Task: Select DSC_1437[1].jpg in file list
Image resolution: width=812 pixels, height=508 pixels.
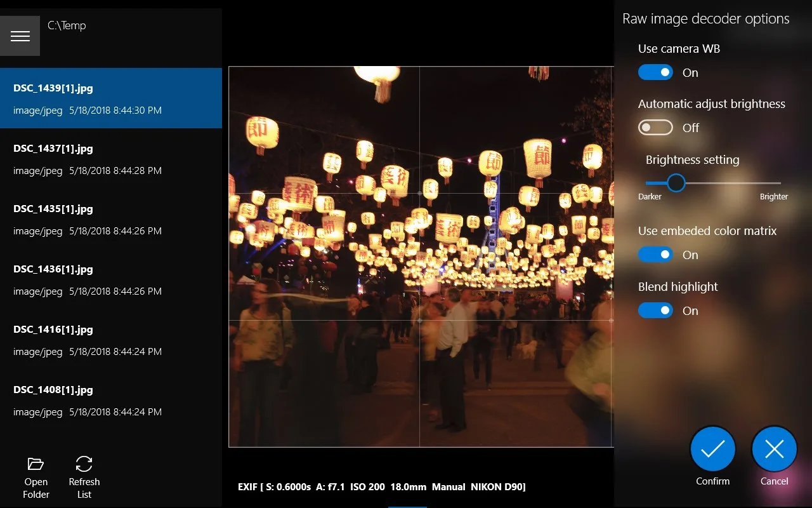Action: [111, 159]
